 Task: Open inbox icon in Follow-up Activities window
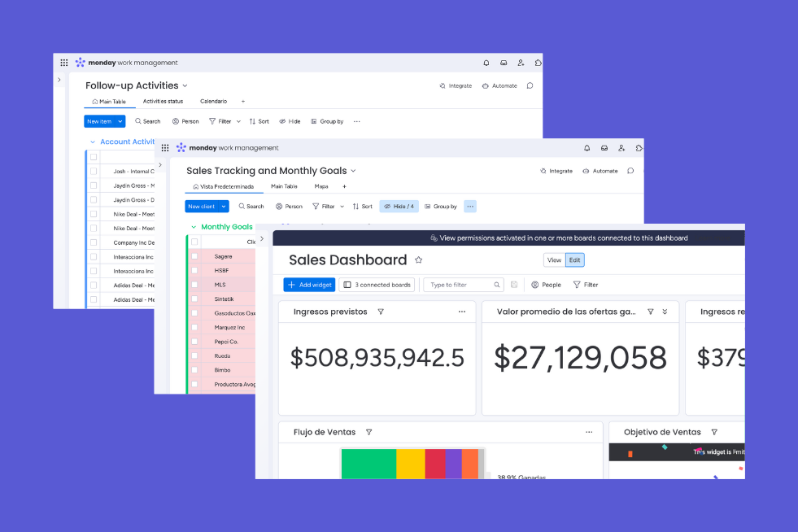(x=504, y=63)
